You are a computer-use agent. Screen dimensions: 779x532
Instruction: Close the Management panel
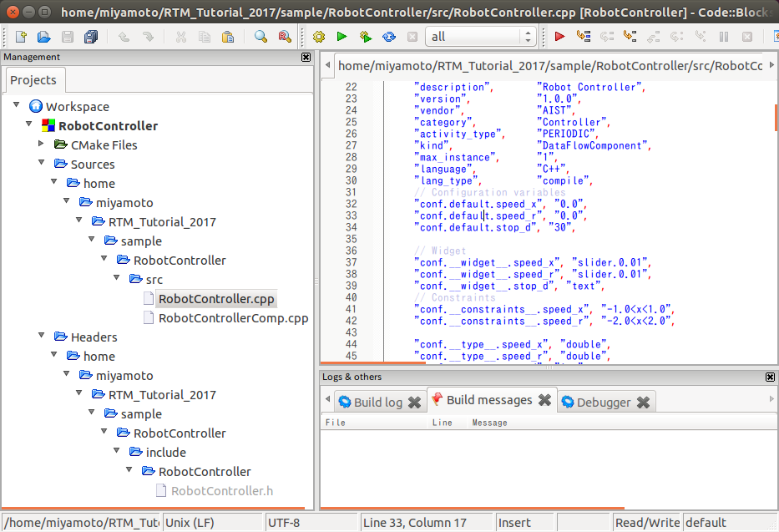[x=306, y=58]
